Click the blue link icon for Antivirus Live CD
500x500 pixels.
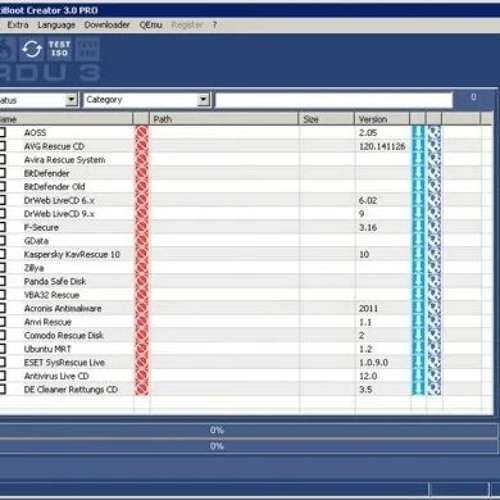(x=434, y=376)
